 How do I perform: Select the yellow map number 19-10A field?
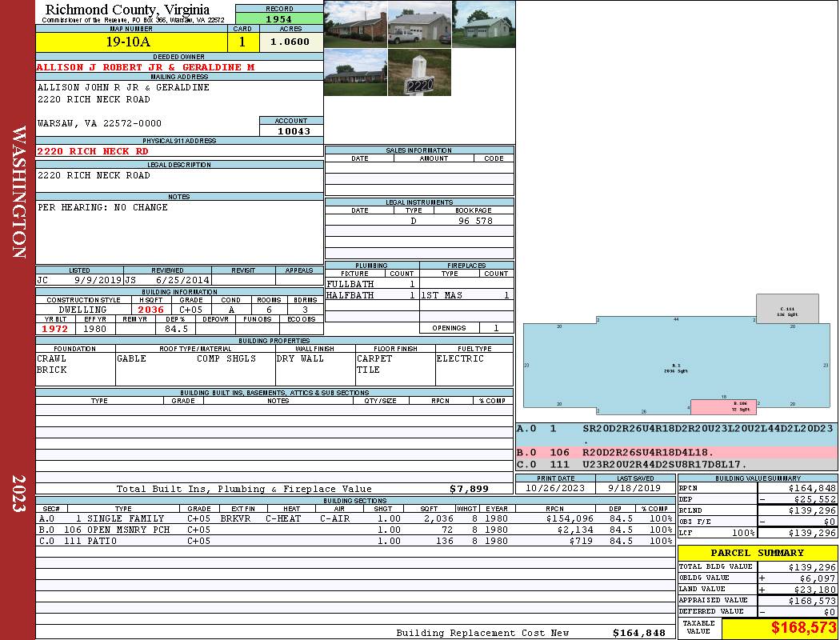click(x=131, y=42)
